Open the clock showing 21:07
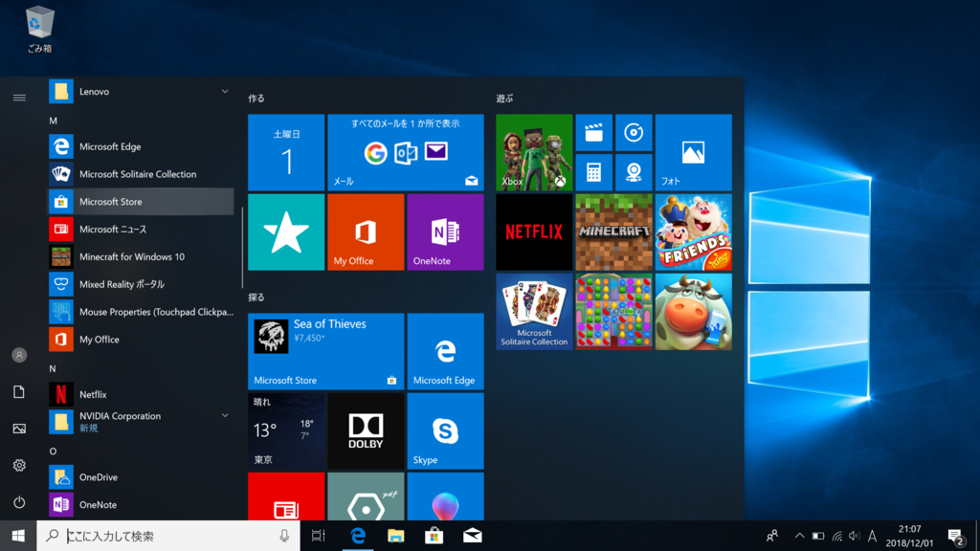The image size is (980, 551). (909, 536)
